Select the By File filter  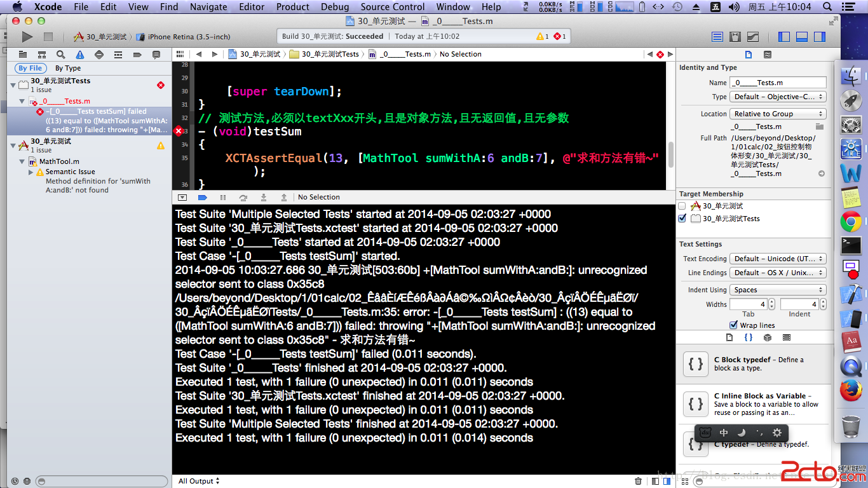coord(31,68)
